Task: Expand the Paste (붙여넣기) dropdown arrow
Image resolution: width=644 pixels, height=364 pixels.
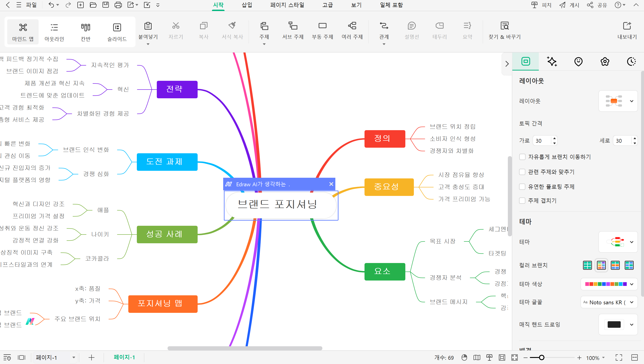Action: coord(148,44)
